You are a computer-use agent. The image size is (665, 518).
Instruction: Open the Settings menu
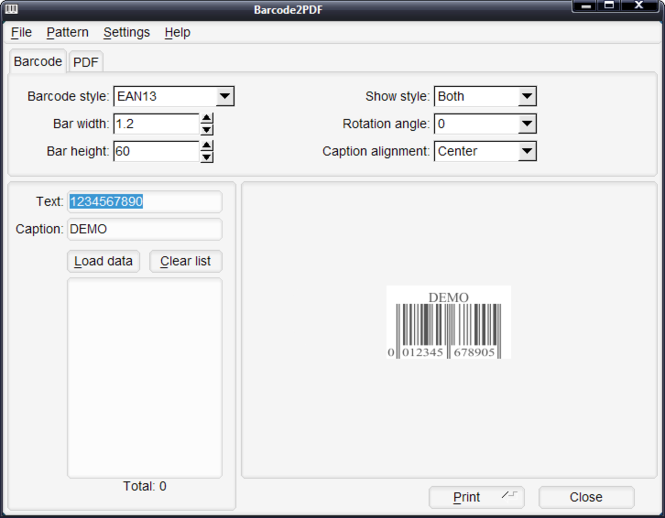click(126, 32)
